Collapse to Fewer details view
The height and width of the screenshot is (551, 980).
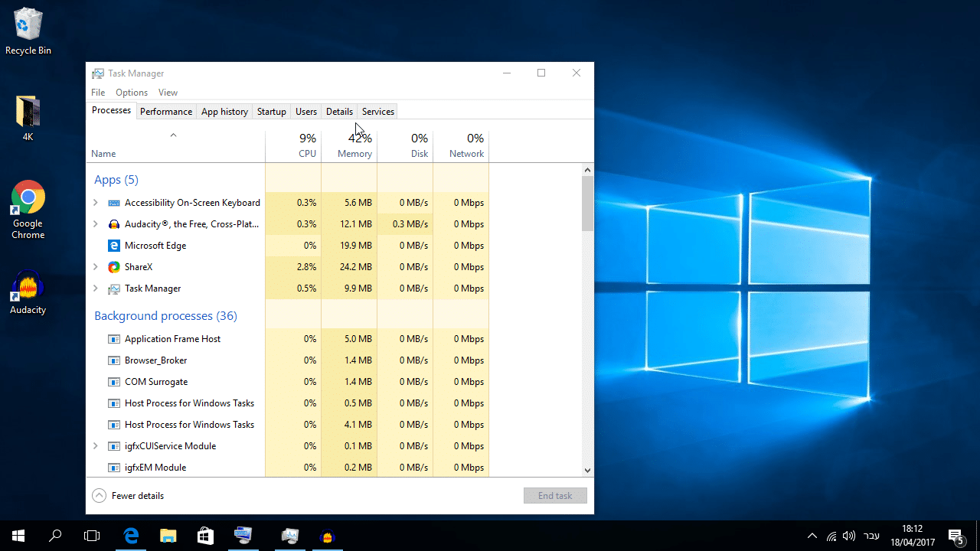129,496
